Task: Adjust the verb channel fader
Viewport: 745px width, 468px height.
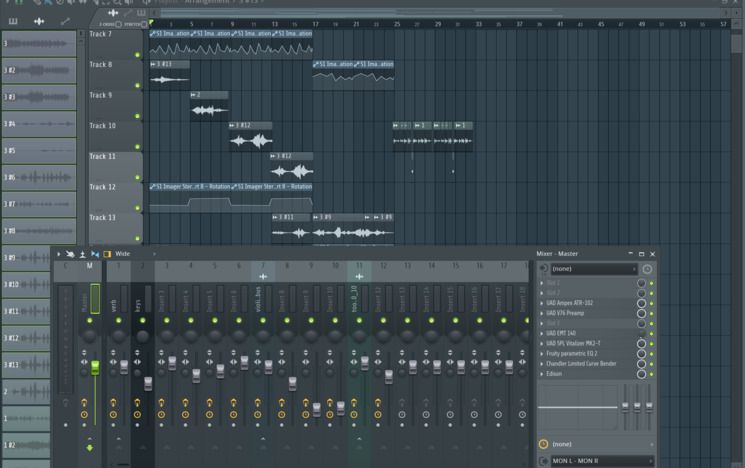Action: (x=124, y=367)
